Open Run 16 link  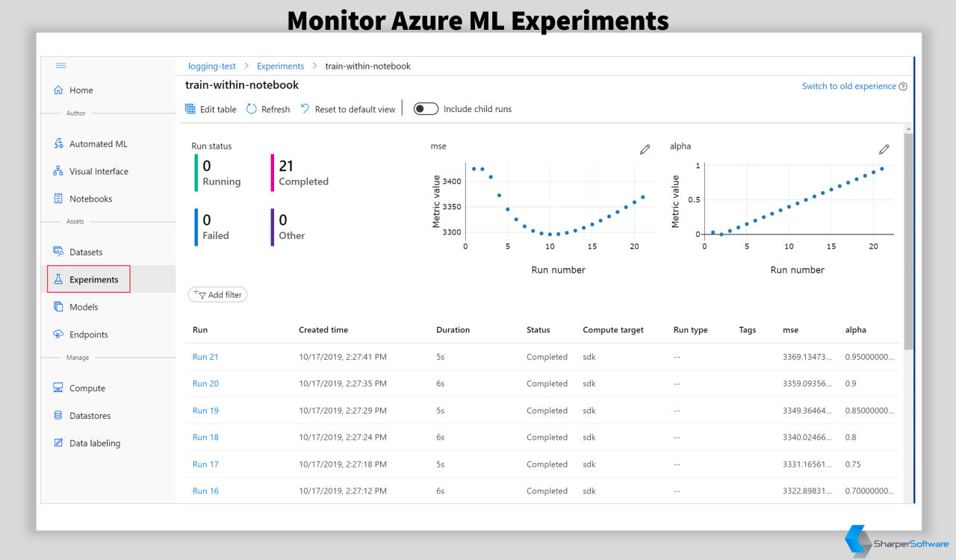click(205, 491)
